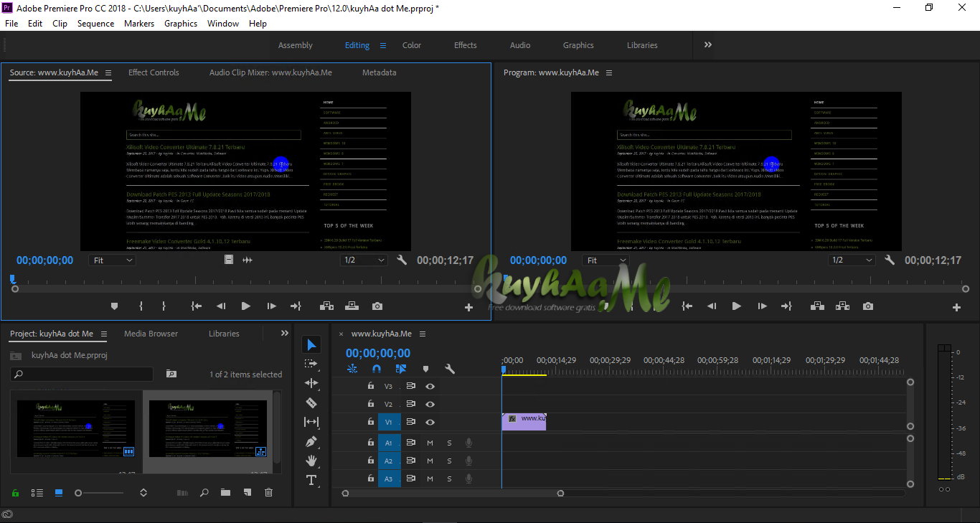
Task: Show more workspaces double chevron
Action: click(708, 44)
